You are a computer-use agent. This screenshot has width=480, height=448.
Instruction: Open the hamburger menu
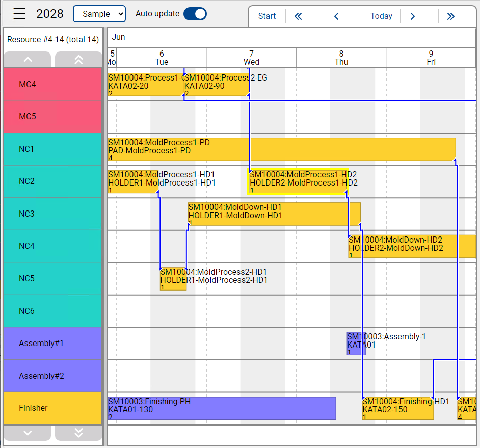19,14
